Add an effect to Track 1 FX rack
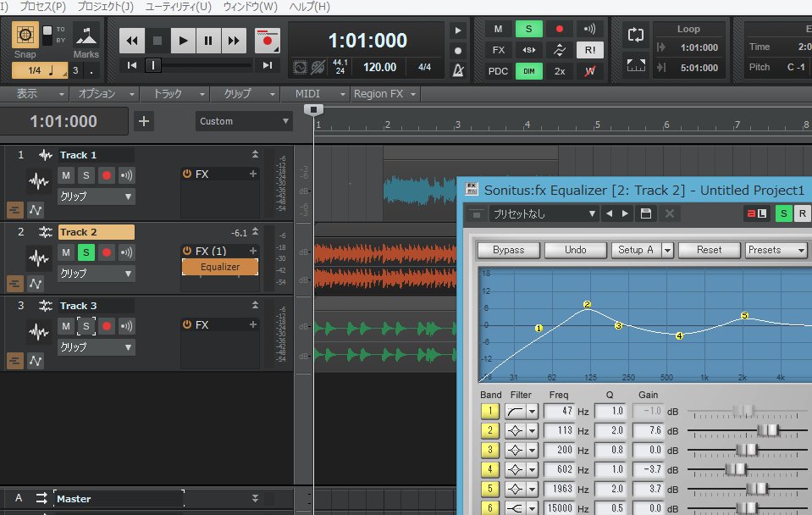 point(252,174)
